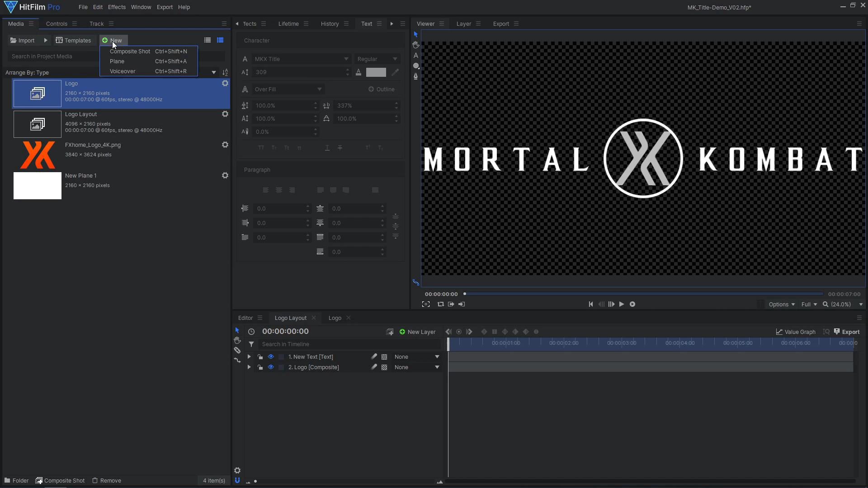Switch media panel to list view
The height and width of the screenshot is (488, 868).
click(208, 40)
